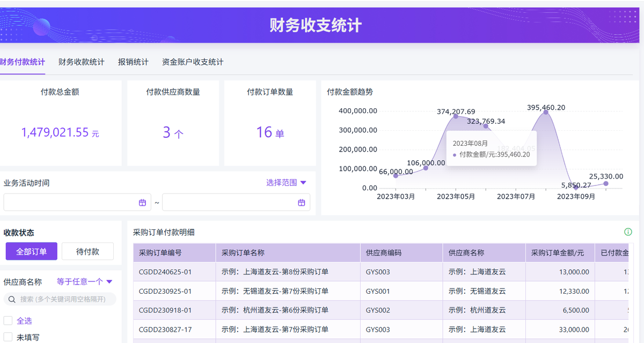Click the 66,000.00 data point on chart
Screen dimensions: 644x343
396,176
